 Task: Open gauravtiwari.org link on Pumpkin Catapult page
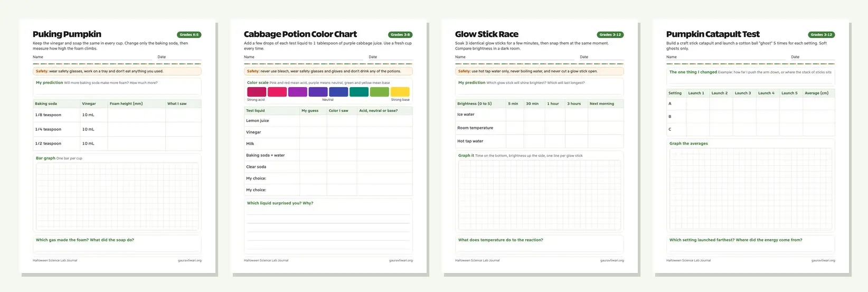click(x=823, y=260)
